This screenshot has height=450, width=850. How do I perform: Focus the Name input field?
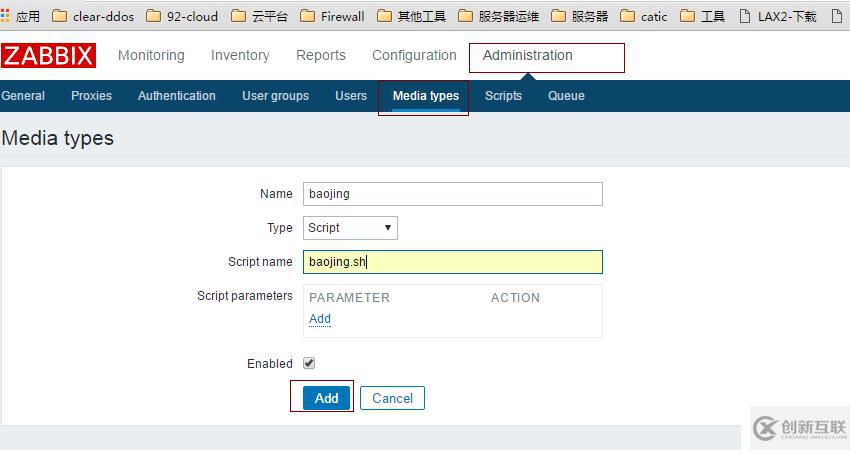(453, 194)
